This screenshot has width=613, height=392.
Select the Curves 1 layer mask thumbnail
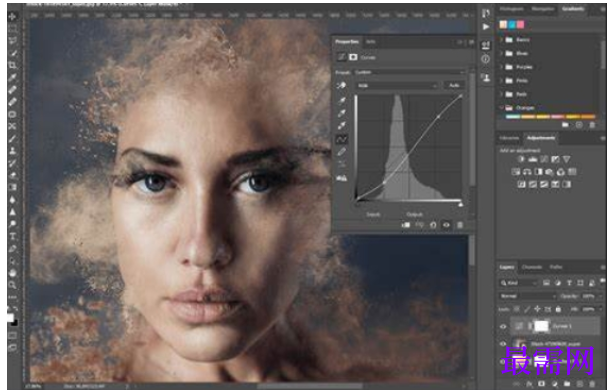click(541, 326)
